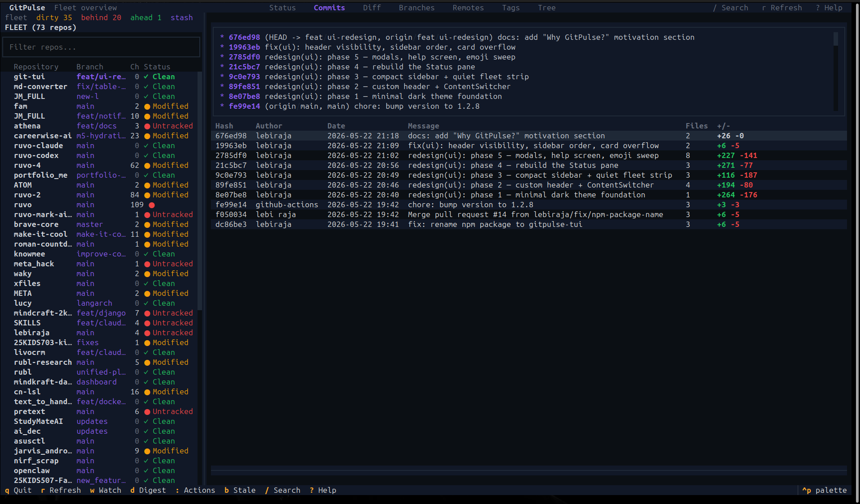Focus the Filter repos input field
Image resolution: width=860 pixels, height=504 pixels.
101,47
